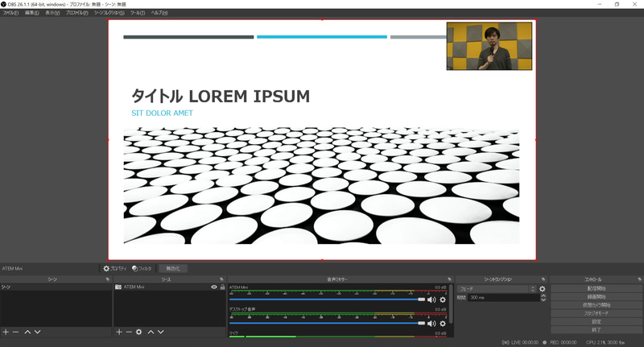Click the LIVE status icon in status bar
Image resolution: width=644 pixels, height=347 pixels.
click(x=506, y=342)
